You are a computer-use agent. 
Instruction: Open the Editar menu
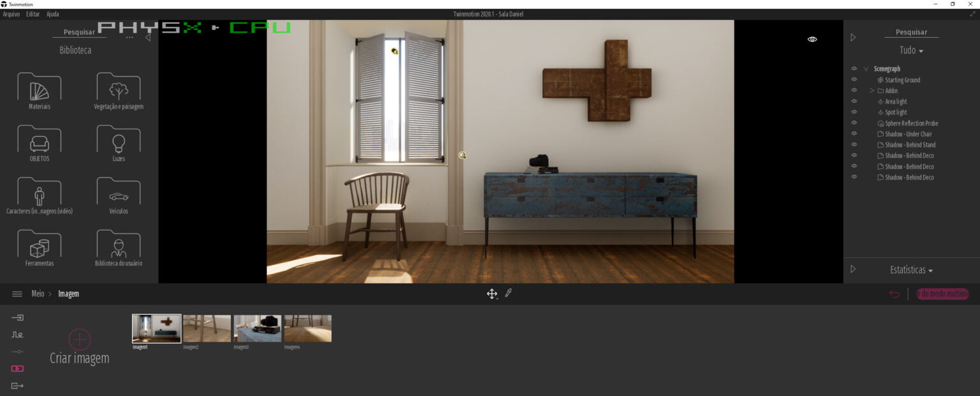coord(33,14)
